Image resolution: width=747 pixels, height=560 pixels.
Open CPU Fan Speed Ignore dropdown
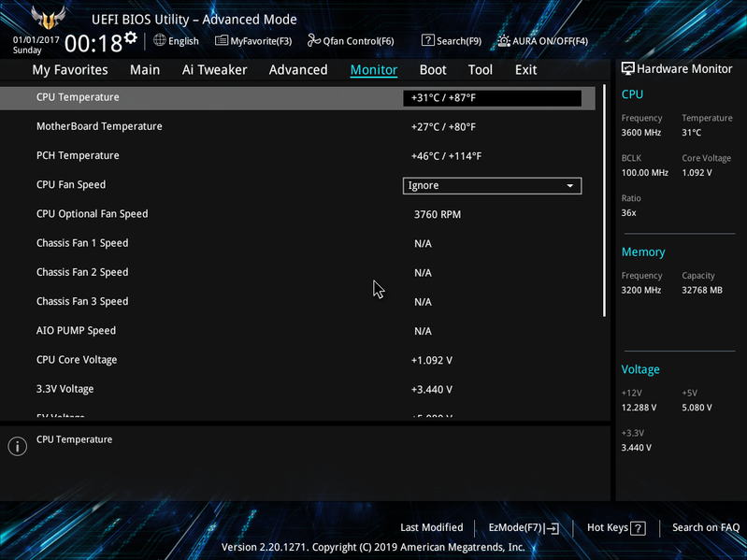coord(492,186)
